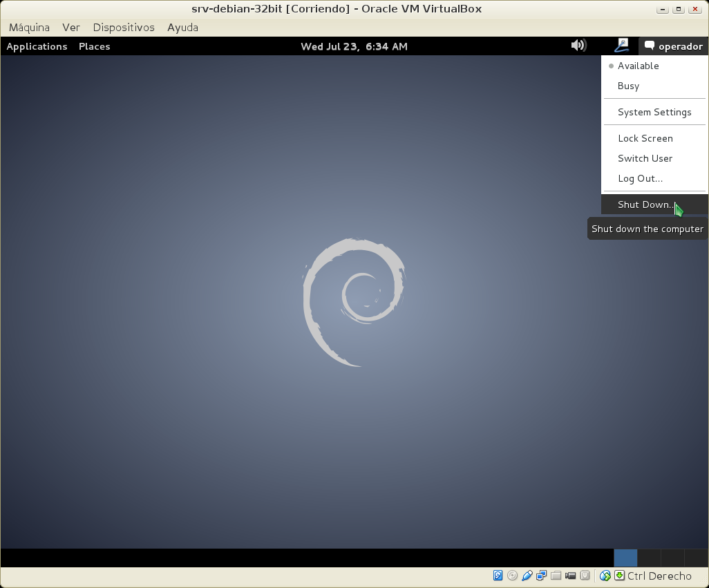This screenshot has width=709, height=588.
Task: Open the clock showing Wed Jul 23
Action: [x=354, y=46]
